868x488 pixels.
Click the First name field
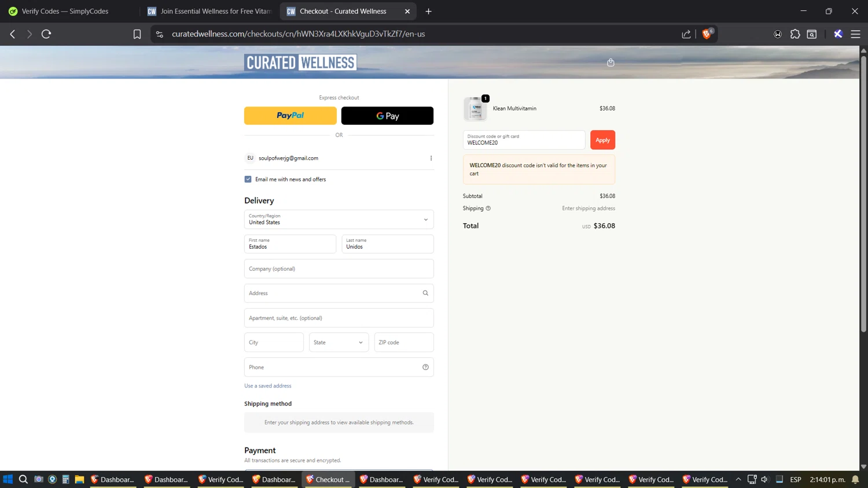tap(290, 244)
